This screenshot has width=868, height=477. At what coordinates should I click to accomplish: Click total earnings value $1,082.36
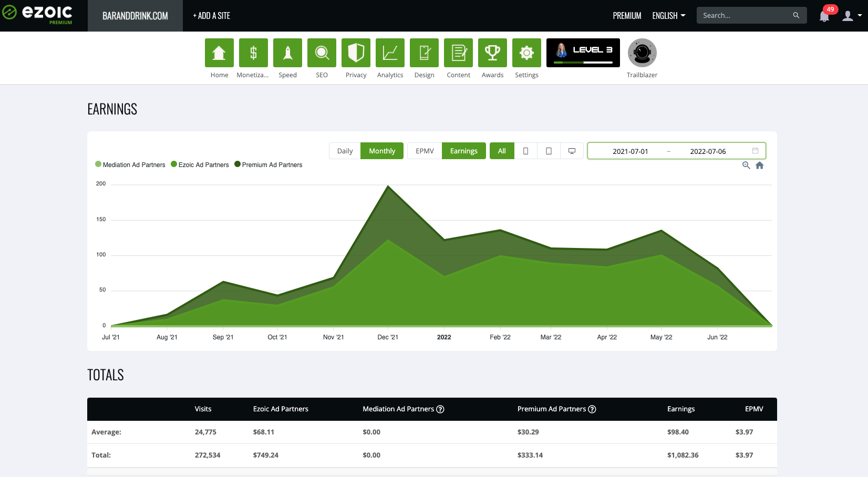[683, 455]
